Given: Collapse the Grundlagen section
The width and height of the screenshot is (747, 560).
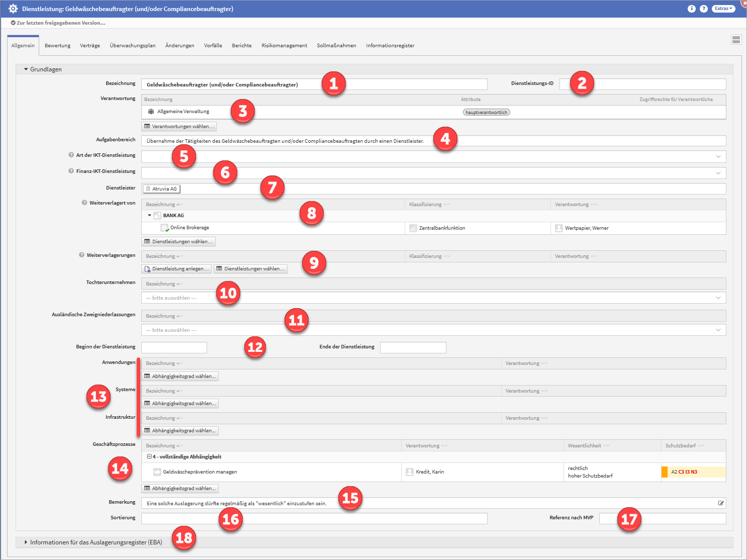Looking at the screenshot, I should [x=26, y=69].
